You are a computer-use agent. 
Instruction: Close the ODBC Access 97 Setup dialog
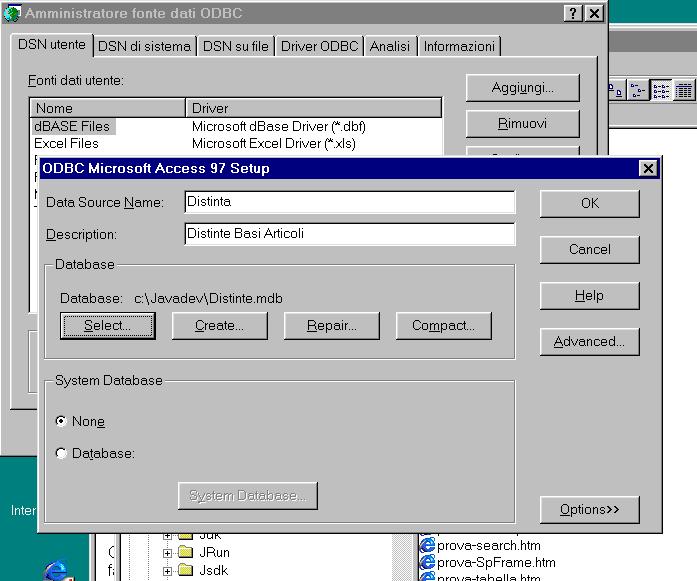click(648, 168)
